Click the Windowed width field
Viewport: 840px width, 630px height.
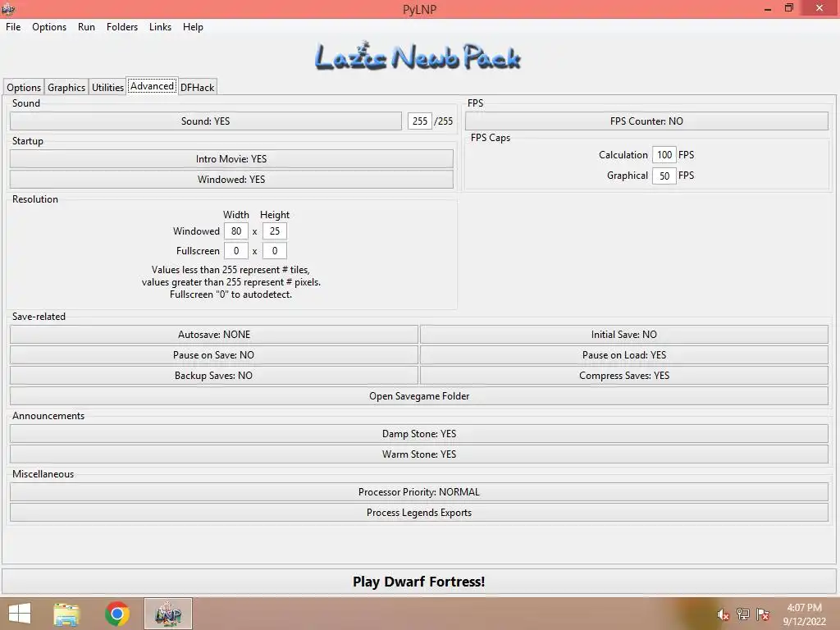(x=236, y=231)
